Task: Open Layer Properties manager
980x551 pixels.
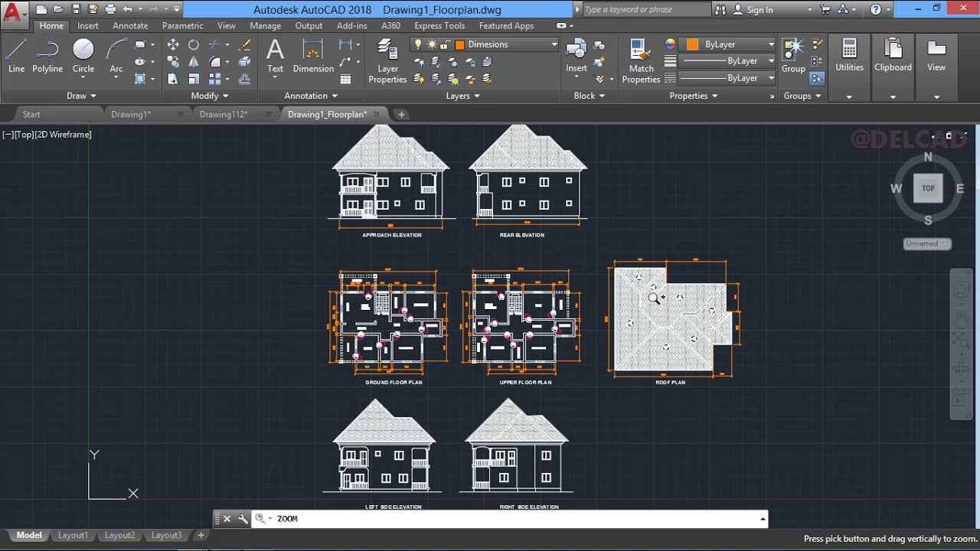Action: (387, 62)
